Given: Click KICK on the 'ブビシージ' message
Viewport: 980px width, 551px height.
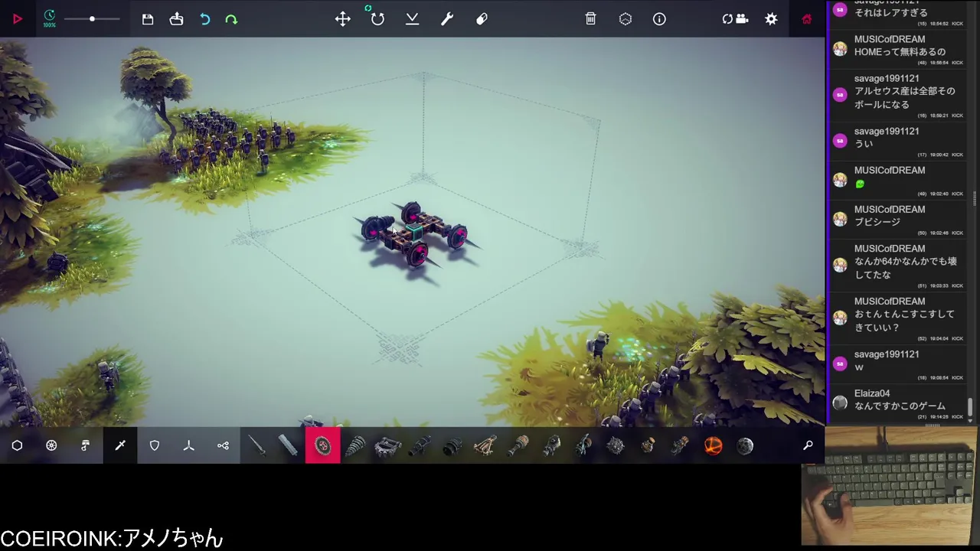Looking at the screenshot, I should pos(957,233).
